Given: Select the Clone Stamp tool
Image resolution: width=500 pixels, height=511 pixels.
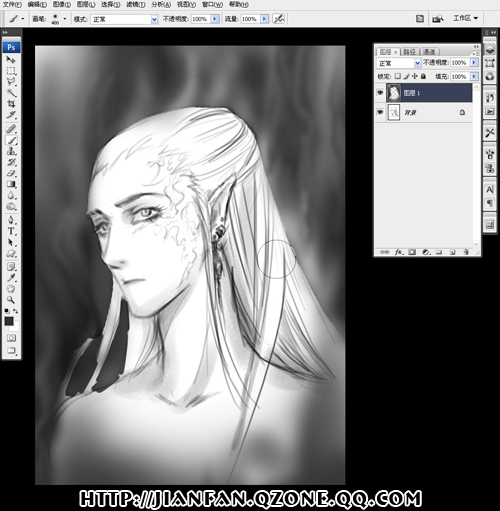Looking at the screenshot, I should click(11, 151).
